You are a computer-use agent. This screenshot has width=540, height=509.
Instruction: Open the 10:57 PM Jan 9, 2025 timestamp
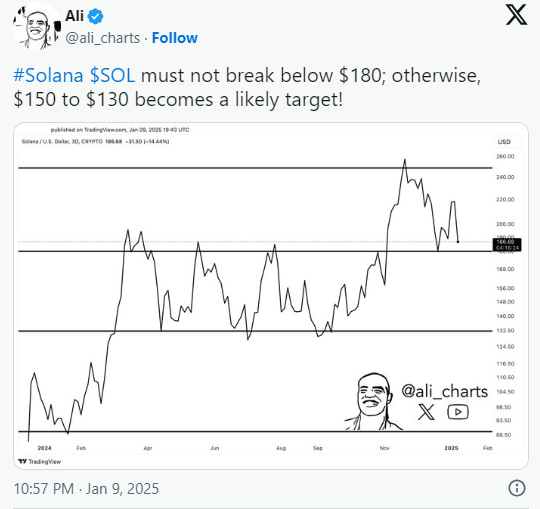point(86,489)
